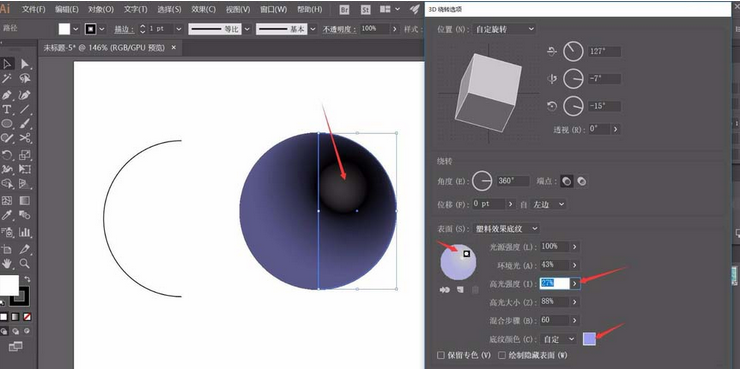Expand 高光大小 slider arrow
The image size is (740, 369).
[x=574, y=302]
